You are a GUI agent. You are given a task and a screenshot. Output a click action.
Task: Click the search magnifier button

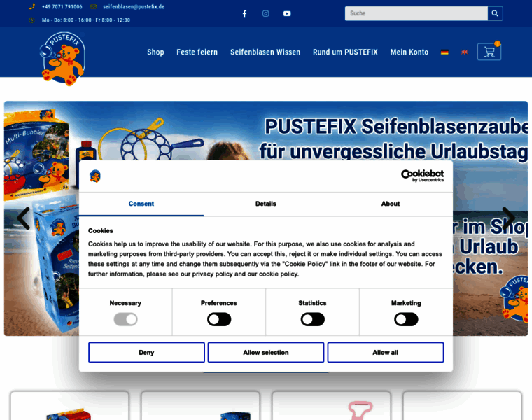pos(495,13)
